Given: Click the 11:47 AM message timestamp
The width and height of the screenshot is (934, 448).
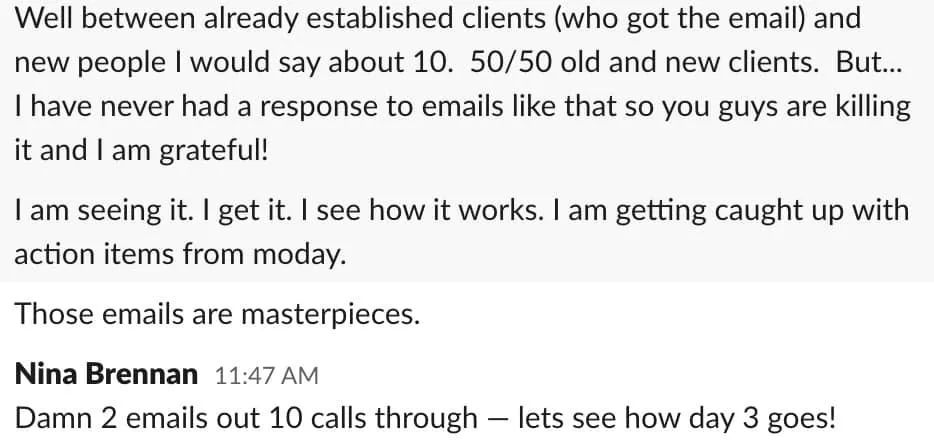Looking at the screenshot, I should 266,376.
